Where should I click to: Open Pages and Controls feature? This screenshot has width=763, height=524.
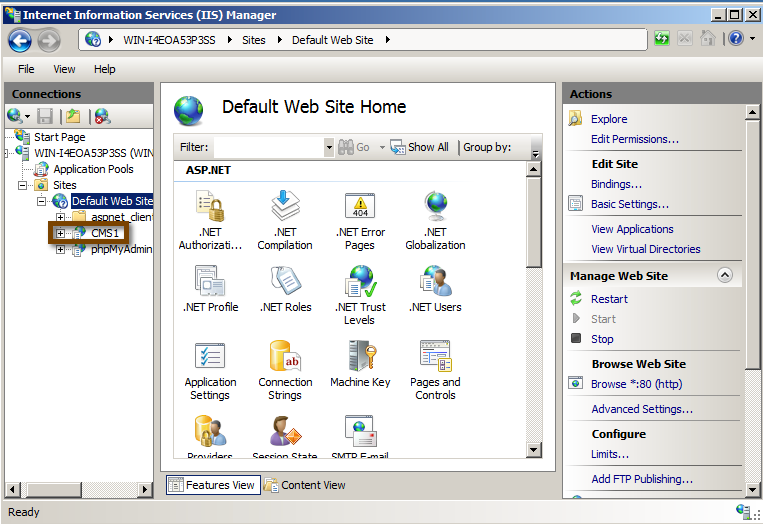tap(435, 370)
